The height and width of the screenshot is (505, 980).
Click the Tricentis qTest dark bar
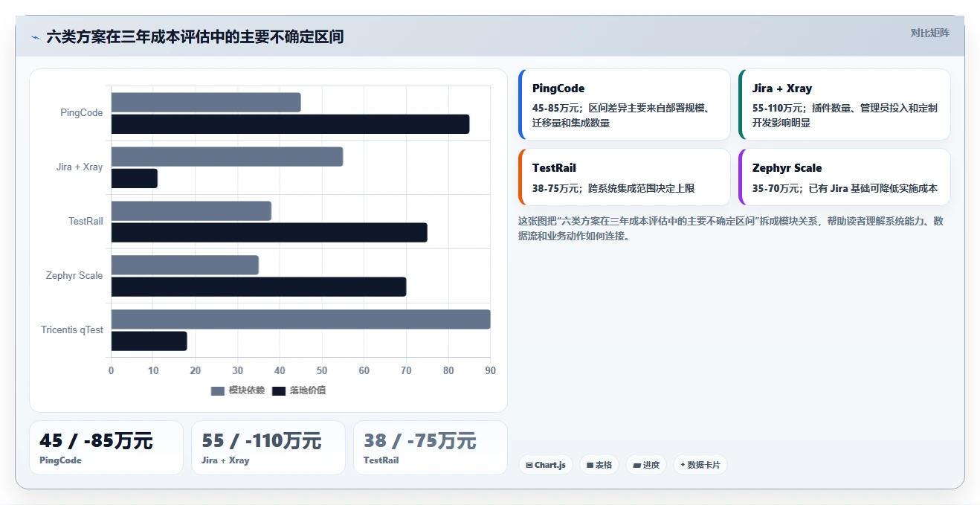[x=149, y=341]
